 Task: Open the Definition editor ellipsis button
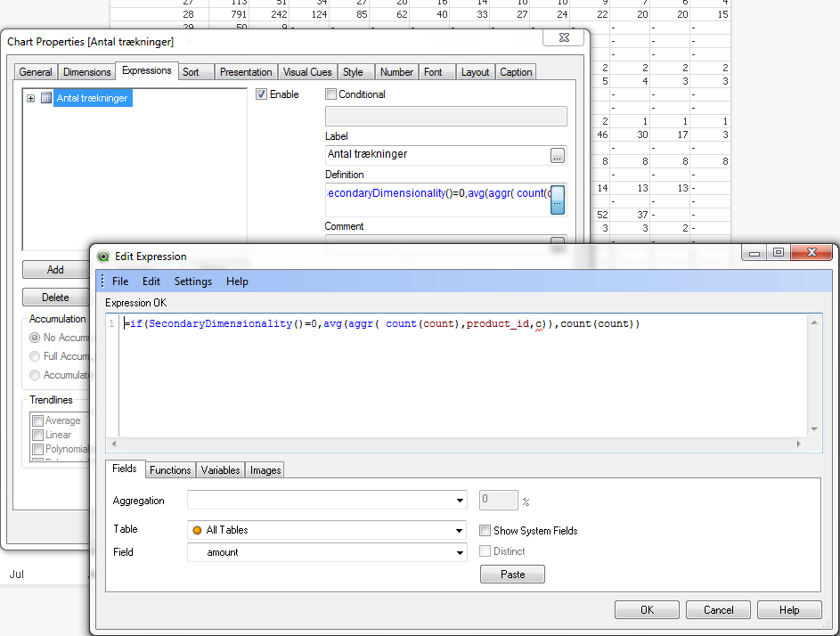pos(558,200)
